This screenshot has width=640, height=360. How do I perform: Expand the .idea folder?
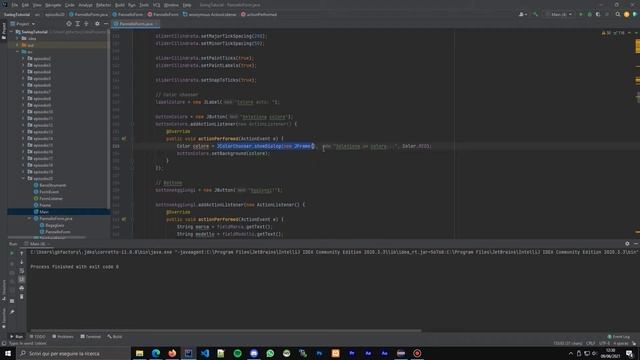coord(18,38)
